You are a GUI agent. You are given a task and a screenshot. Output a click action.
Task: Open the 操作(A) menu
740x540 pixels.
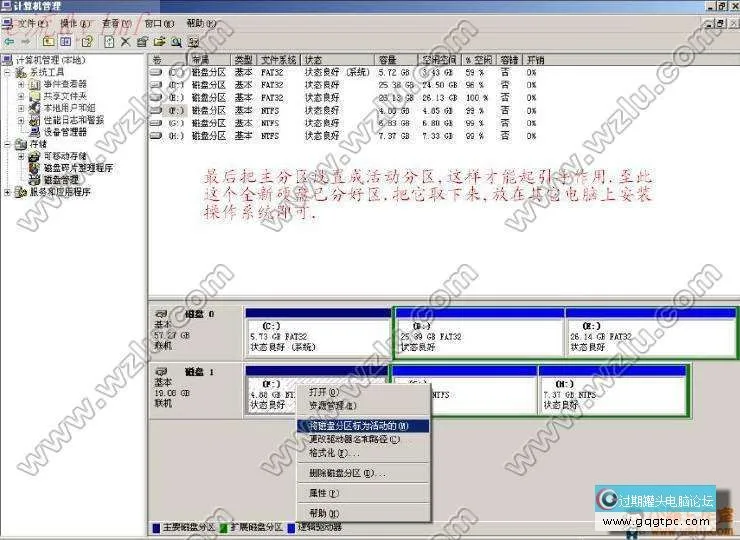(x=75, y=24)
